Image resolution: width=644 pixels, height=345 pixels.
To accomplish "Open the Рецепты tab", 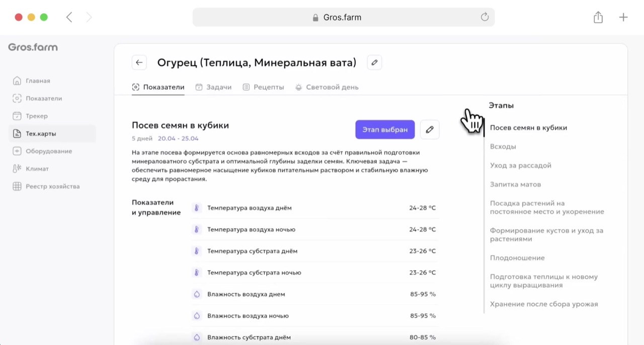I will point(263,87).
